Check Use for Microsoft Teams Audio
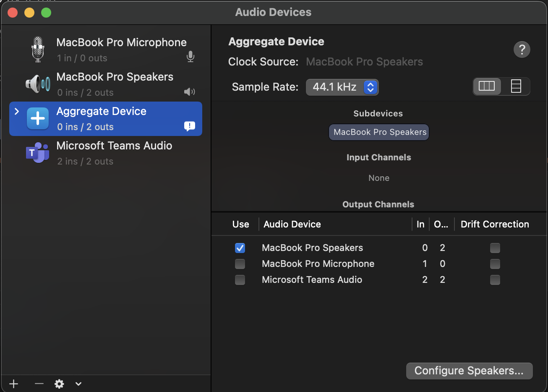The width and height of the screenshot is (548, 392). 240,280
